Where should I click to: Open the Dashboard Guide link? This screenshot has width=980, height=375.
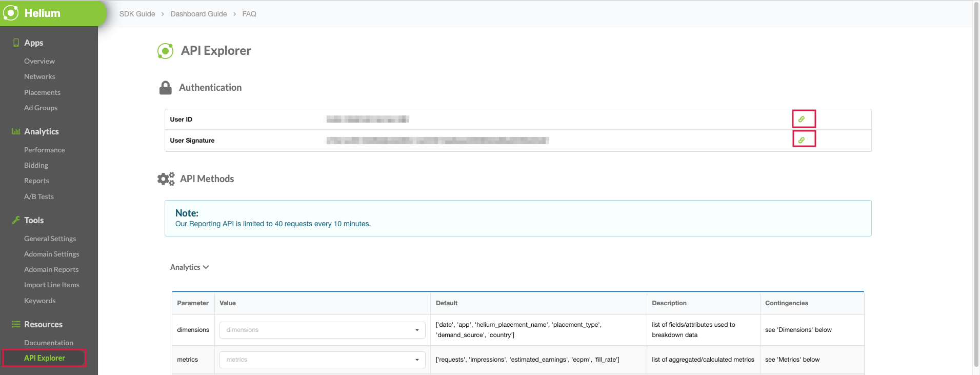(x=198, y=14)
